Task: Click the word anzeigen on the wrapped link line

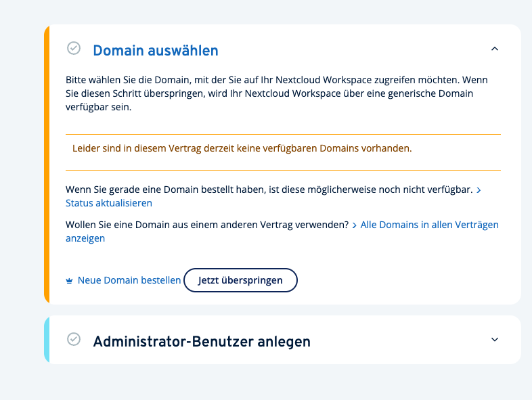Action: point(85,238)
